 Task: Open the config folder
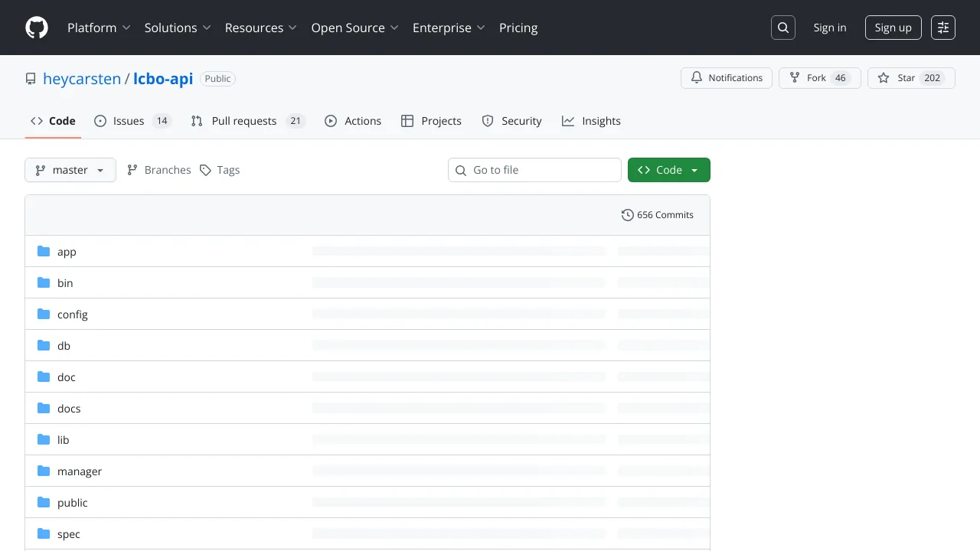(x=73, y=315)
